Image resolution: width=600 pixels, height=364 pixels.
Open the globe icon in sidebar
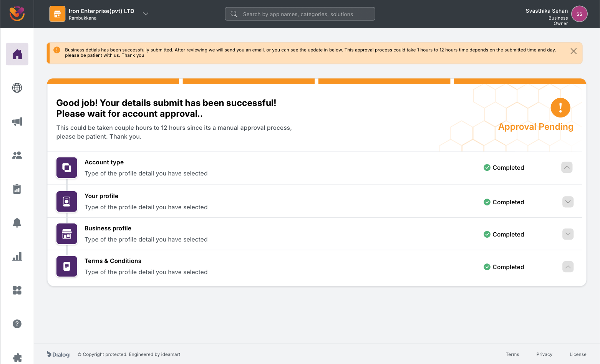[x=17, y=88]
